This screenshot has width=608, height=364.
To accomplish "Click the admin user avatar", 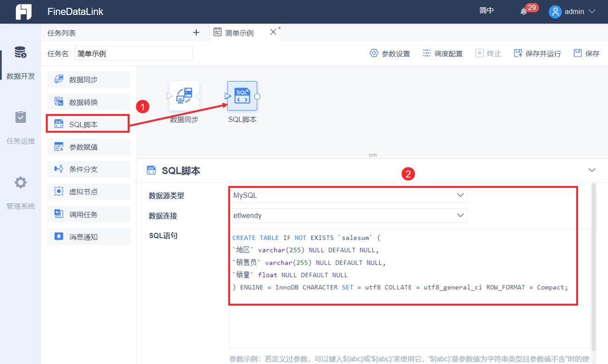I will pyautogui.click(x=555, y=12).
